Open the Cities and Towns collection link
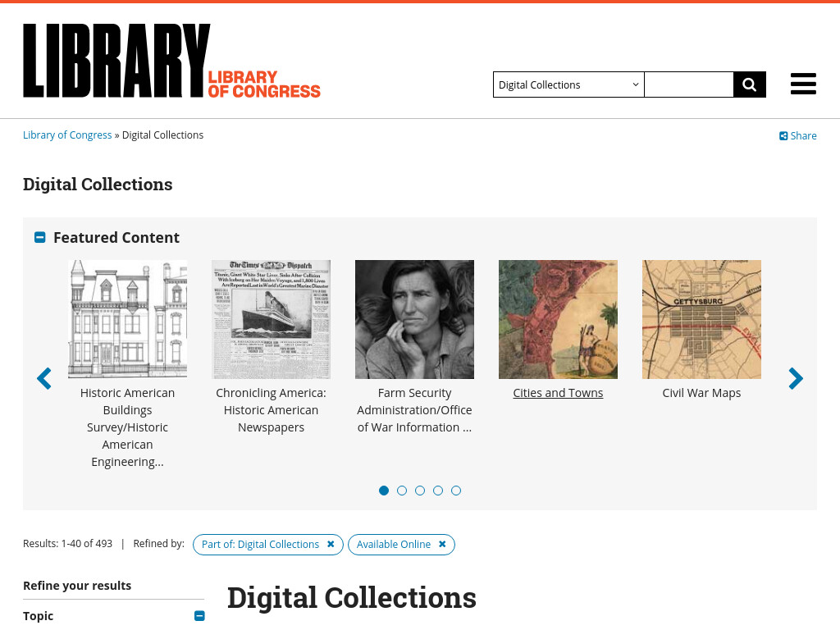This screenshot has height=630, width=840. coord(558,393)
